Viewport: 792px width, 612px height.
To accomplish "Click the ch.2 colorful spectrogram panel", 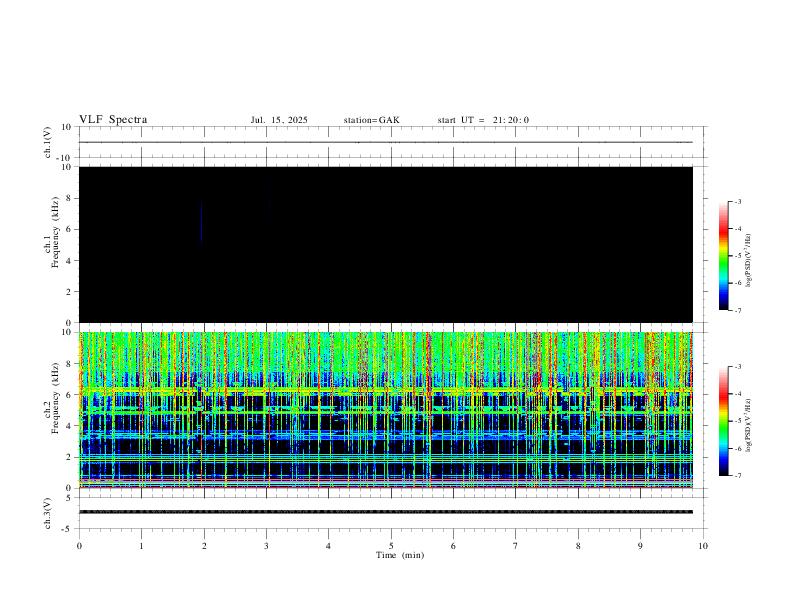I will (x=386, y=410).
